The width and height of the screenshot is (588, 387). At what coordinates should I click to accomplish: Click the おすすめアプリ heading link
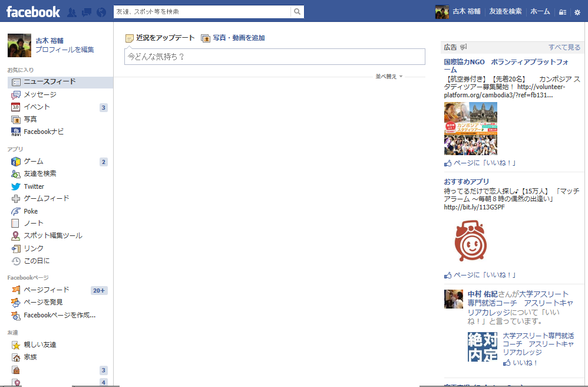[x=467, y=182]
